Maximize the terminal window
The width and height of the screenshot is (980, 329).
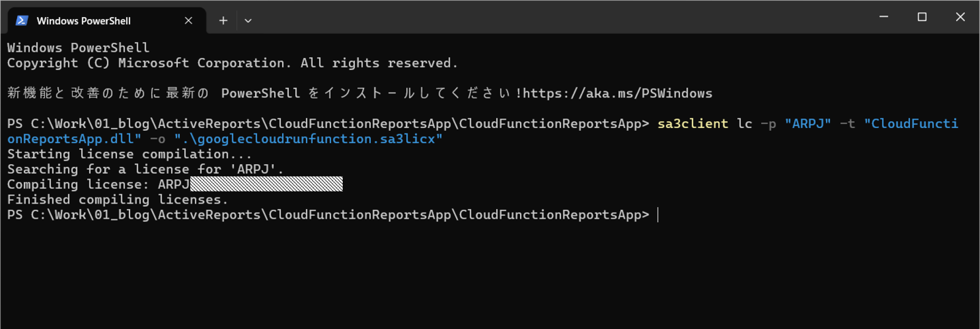[x=922, y=18]
